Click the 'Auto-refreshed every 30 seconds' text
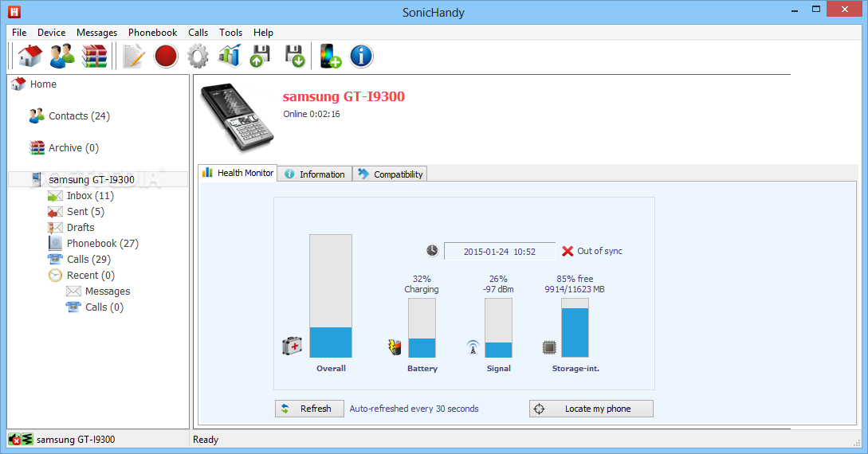868x454 pixels. (414, 409)
